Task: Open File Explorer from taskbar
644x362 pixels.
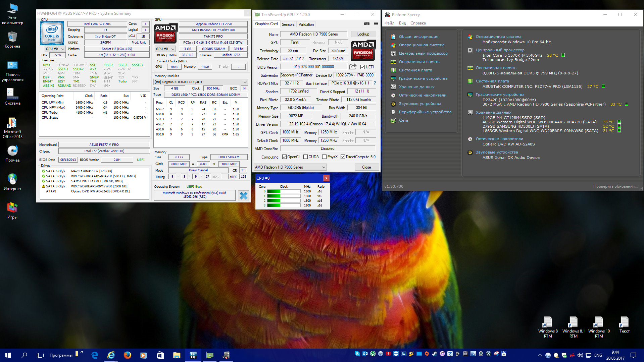Action: 177,355
